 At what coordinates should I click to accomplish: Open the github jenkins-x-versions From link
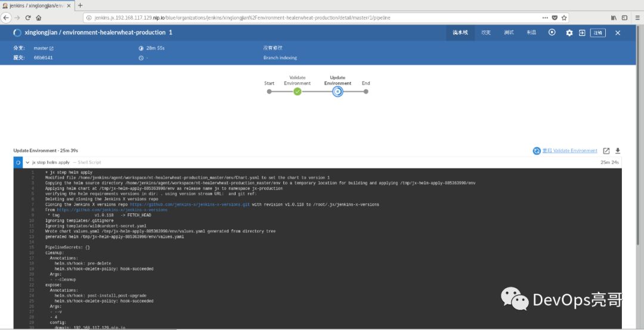click(x=112, y=210)
